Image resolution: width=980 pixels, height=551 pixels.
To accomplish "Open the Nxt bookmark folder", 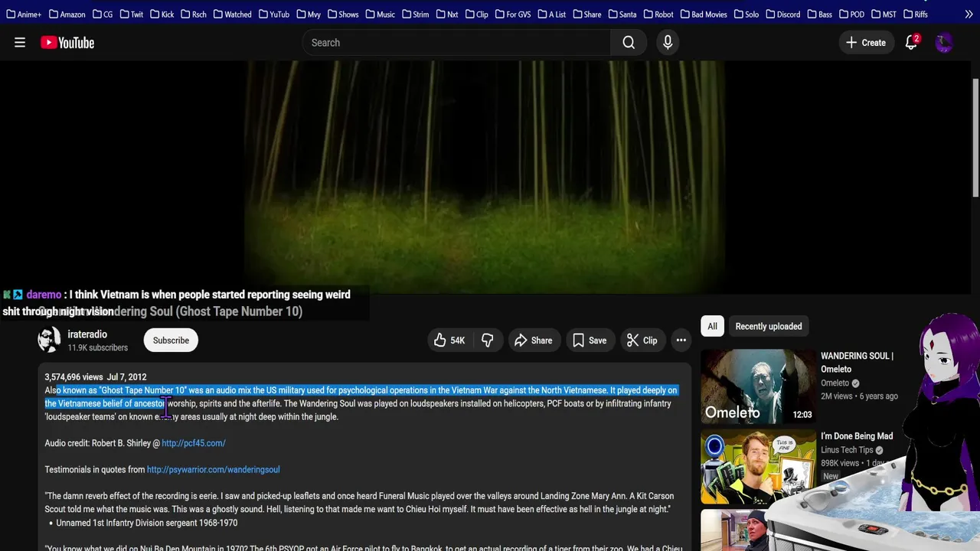I will pyautogui.click(x=447, y=14).
